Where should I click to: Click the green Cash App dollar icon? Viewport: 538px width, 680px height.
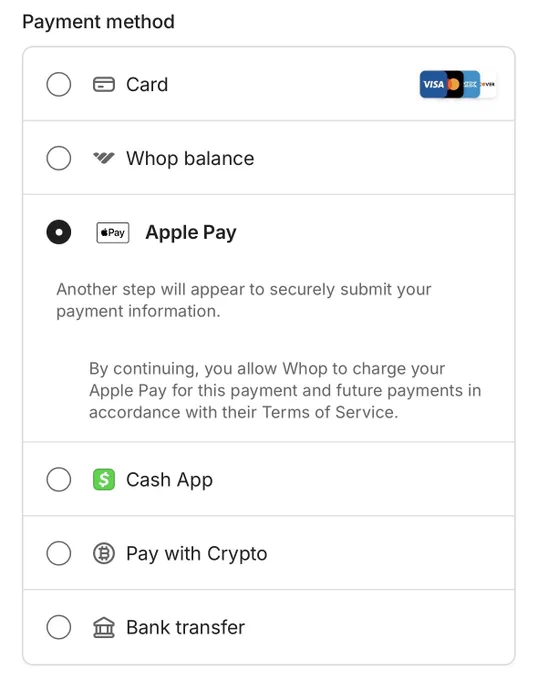pos(104,480)
